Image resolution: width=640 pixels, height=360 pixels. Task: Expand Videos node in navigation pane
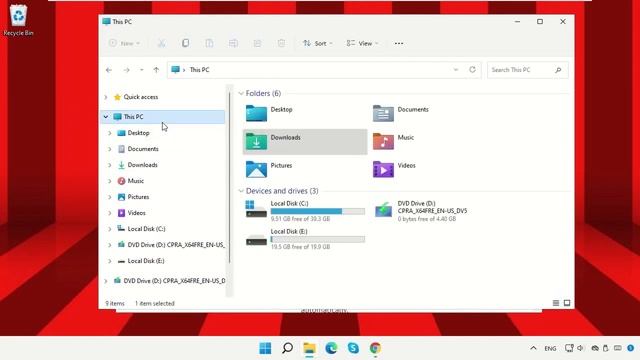tap(110, 213)
